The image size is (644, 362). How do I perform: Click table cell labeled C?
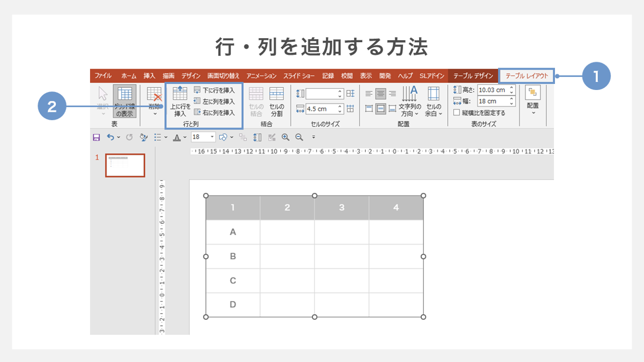coord(233,281)
